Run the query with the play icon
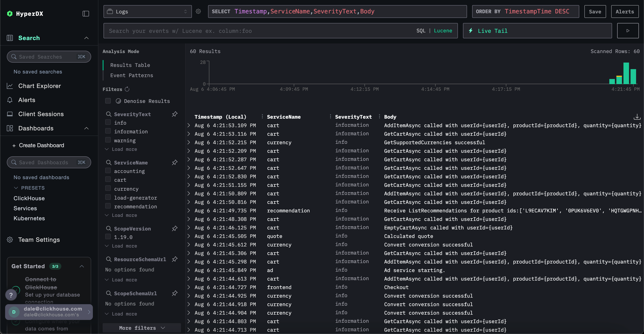This screenshot has height=334, width=644. (x=628, y=30)
